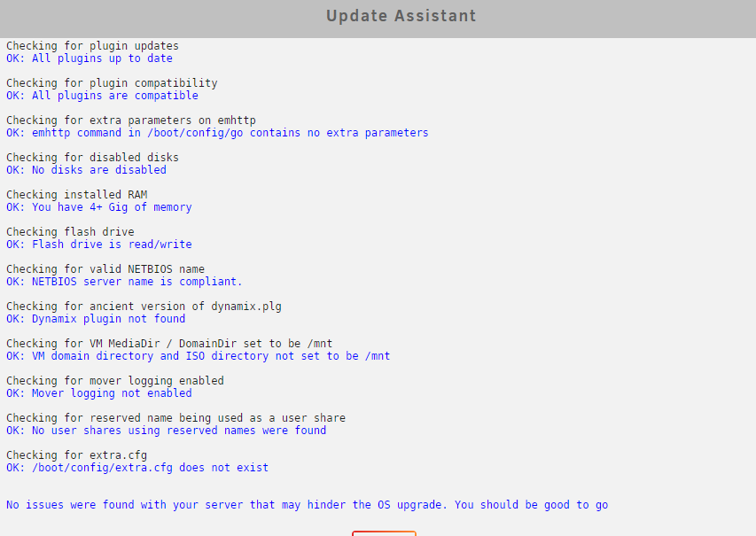Click 'No issues were found with your server' summary
756x536 pixels.
(308, 505)
